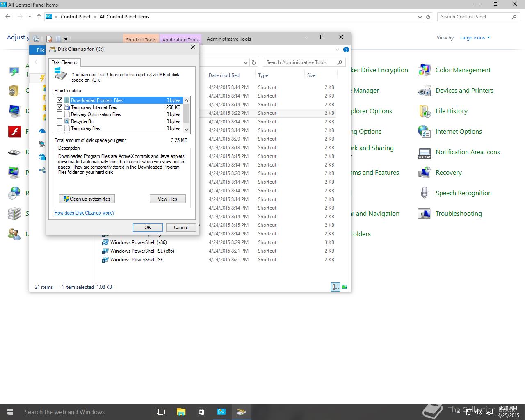Close the Disk Cleanup dialog
The height and width of the screenshot is (420, 525).
tap(193, 48)
